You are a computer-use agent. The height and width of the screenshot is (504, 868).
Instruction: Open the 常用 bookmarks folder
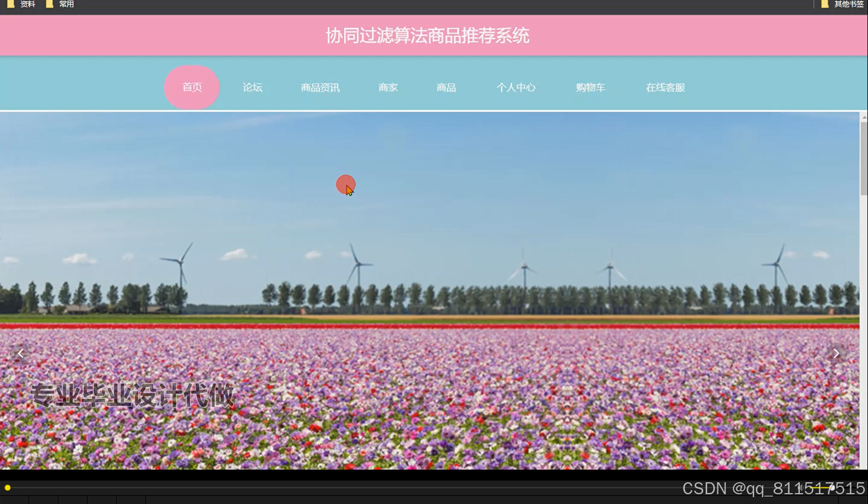tap(65, 4)
